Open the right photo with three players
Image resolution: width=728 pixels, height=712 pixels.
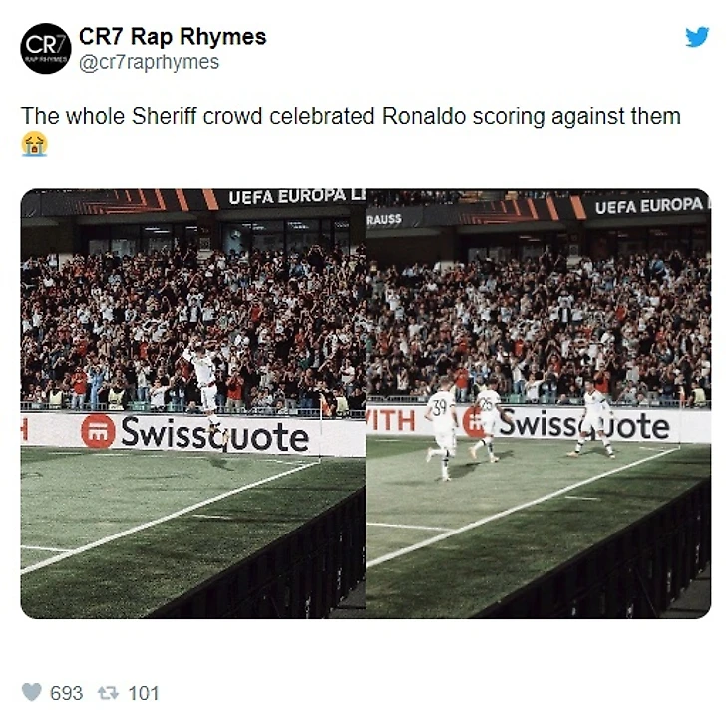(539, 403)
